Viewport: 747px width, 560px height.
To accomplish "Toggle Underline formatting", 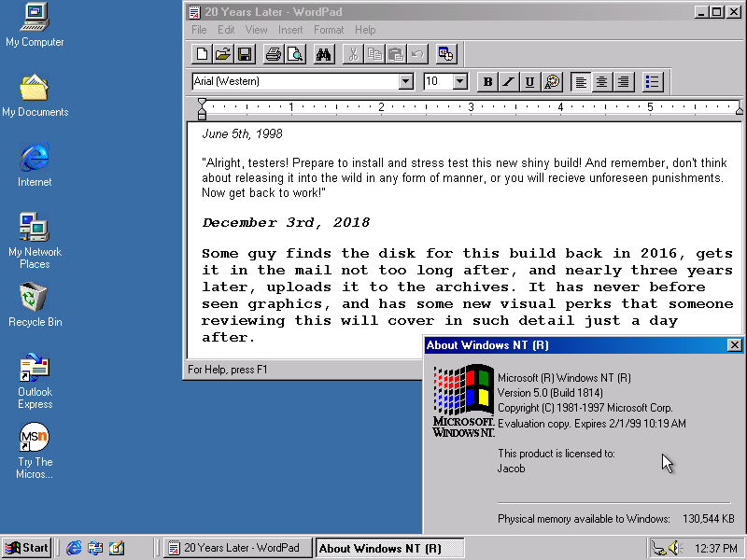I will point(529,82).
